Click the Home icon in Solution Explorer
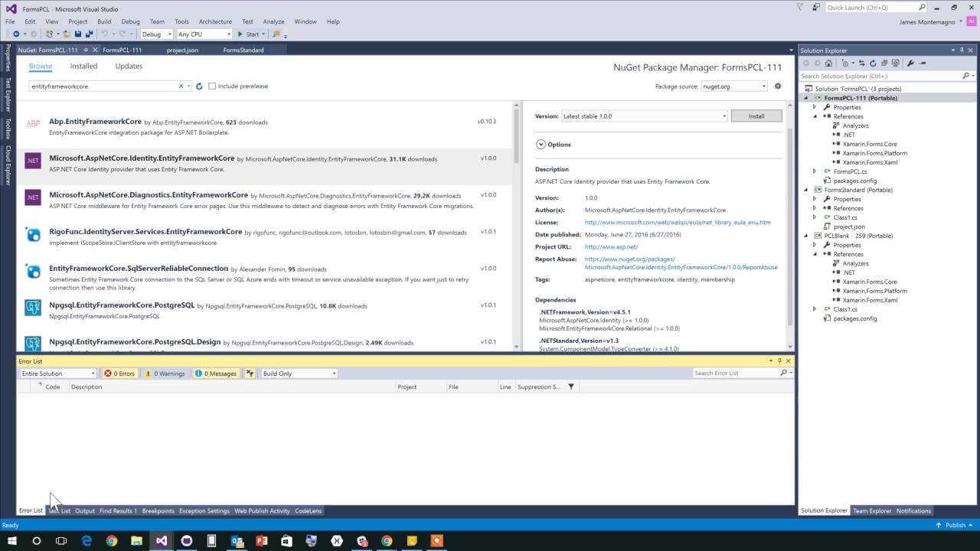The image size is (980, 551). point(829,64)
